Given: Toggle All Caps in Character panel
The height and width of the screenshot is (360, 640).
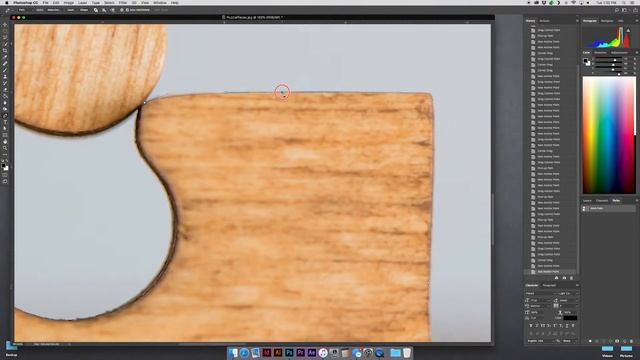Looking at the screenshot, I should 543,326.
